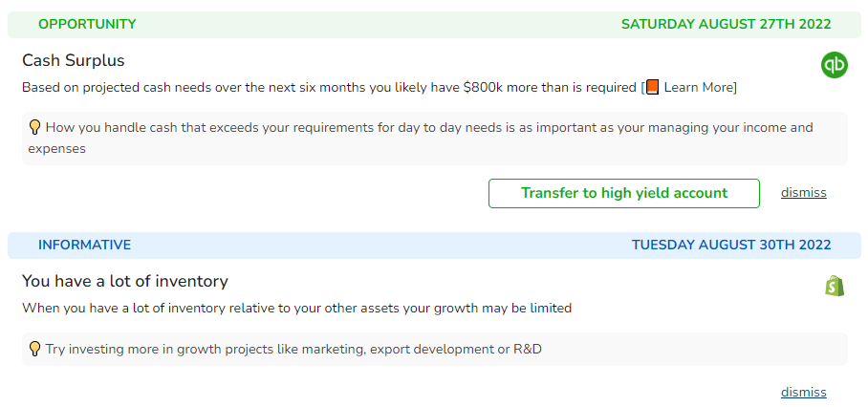The width and height of the screenshot is (868, 407).
Task: Click the inventory growth limitation description text
Action: click(x=296, y=308)
